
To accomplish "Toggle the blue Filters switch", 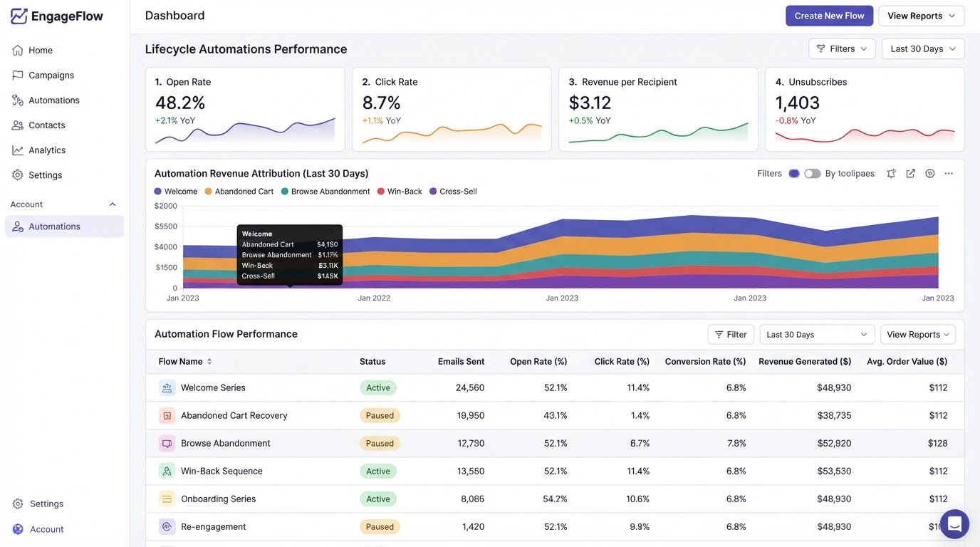I will click(794, 174).
